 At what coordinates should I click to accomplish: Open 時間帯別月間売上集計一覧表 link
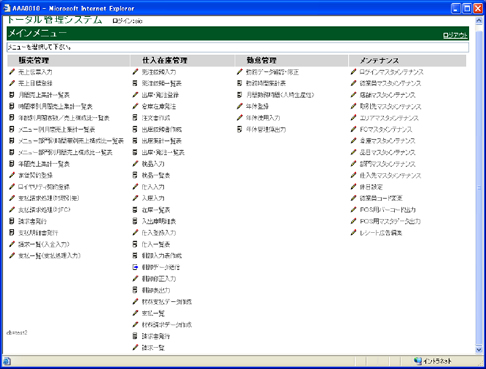(55, 106)
